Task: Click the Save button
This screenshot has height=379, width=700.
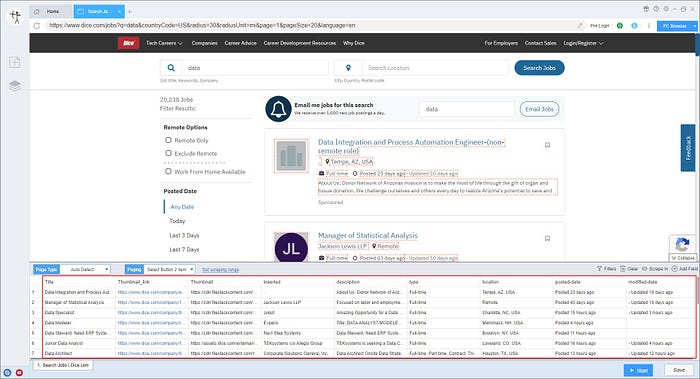Action: pyautogui.click(x=679, y=370)
